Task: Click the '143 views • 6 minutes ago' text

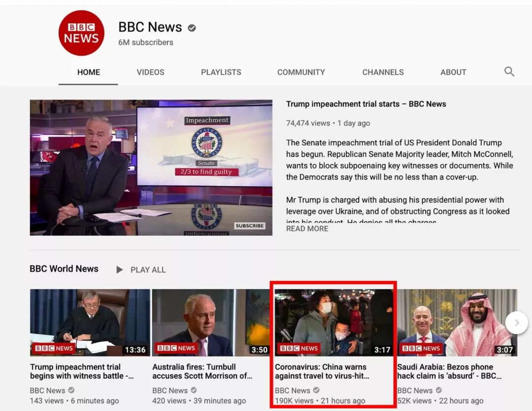Action: coord(74,401)
